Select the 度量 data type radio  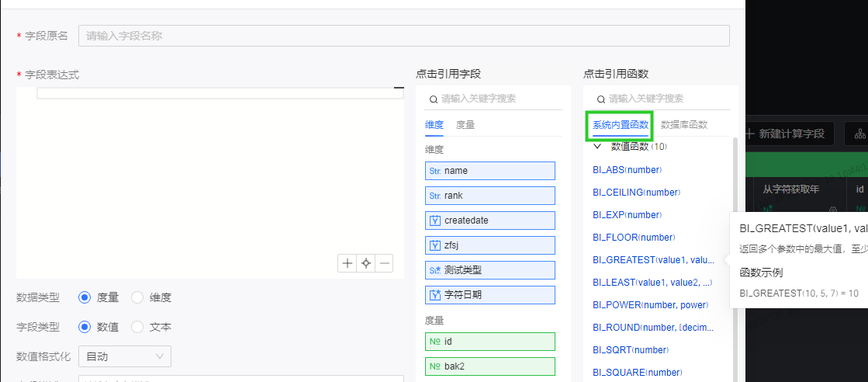pyautogui.click(x=85, y=297)
